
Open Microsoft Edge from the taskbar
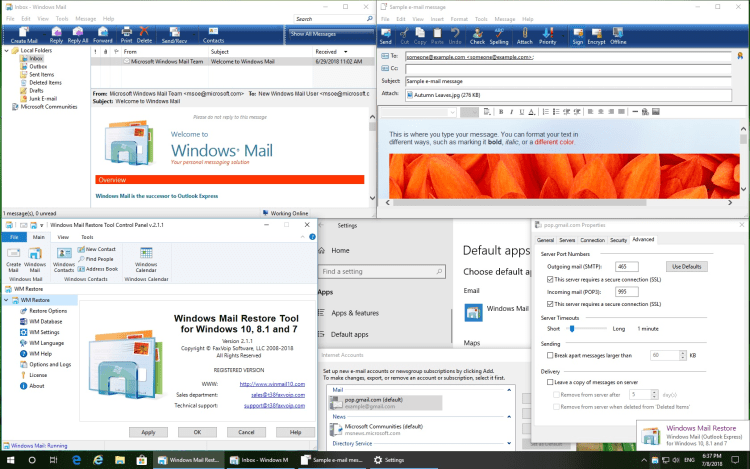[x=76, y=460]
